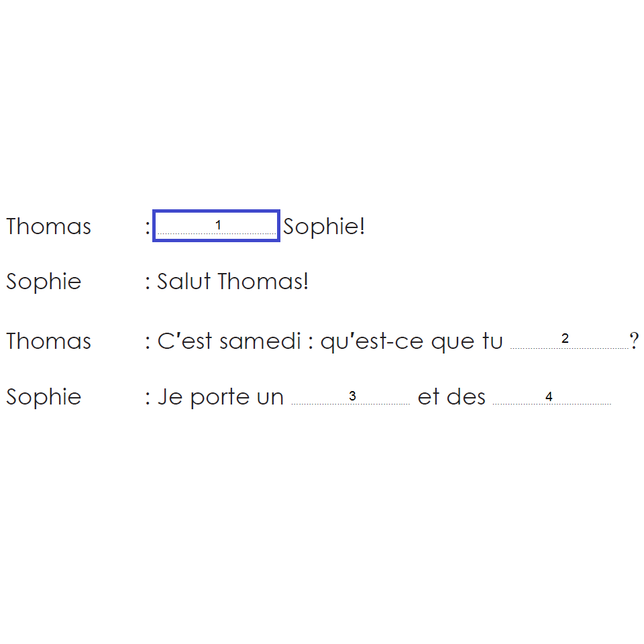Select blank number 2 before the question mark
This screenshot has height=644, width=644.
coord(569,340)
